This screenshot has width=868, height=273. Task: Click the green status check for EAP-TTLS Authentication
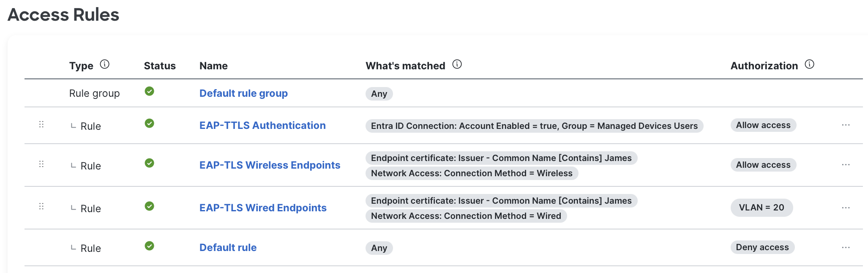pos(149,123)
